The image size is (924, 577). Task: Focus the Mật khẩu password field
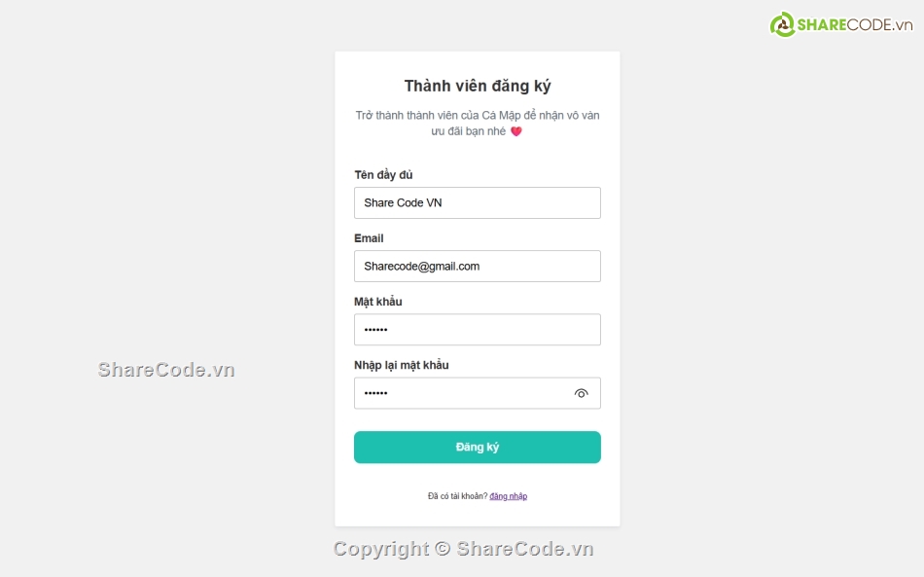pos(477,329)
